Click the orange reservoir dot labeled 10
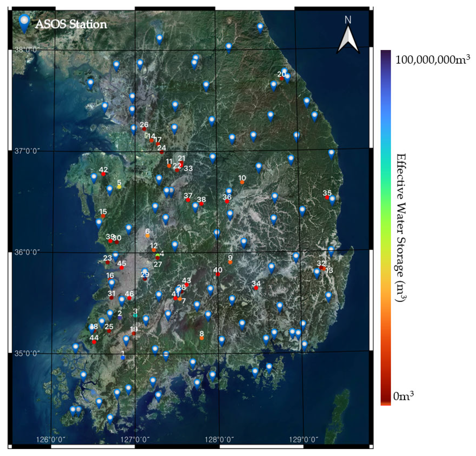Screen dimensions: 476x456 point(242,182)
